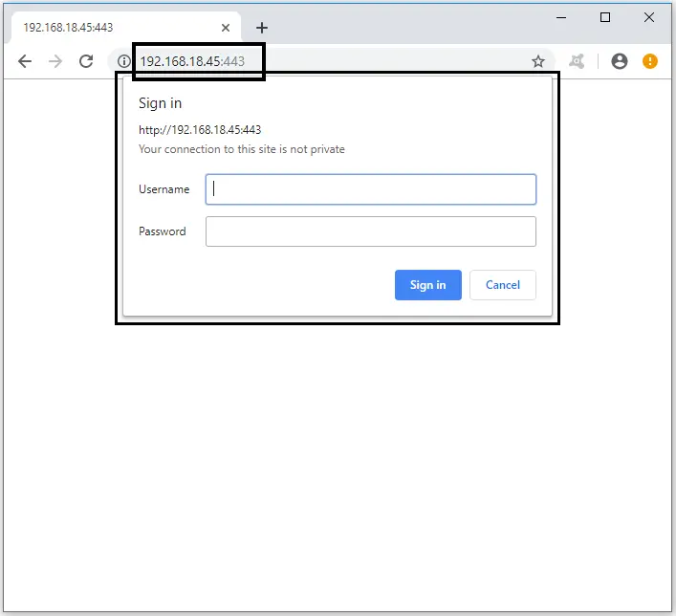Maximize the browser window

[x=605, y=17]
